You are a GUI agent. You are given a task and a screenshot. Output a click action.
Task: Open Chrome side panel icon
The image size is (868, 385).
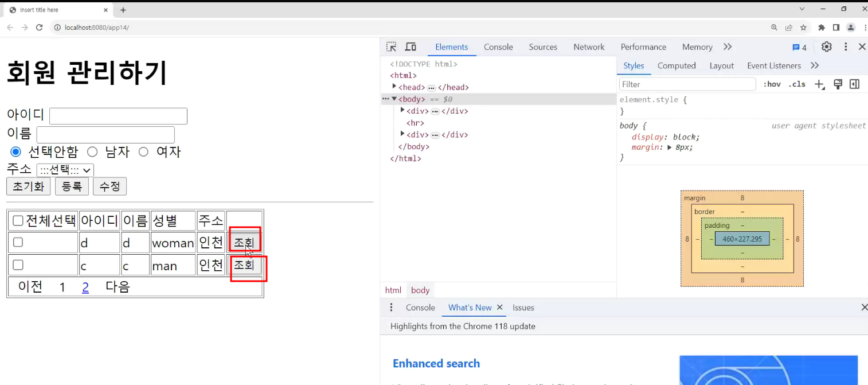[x=836, y=28]
